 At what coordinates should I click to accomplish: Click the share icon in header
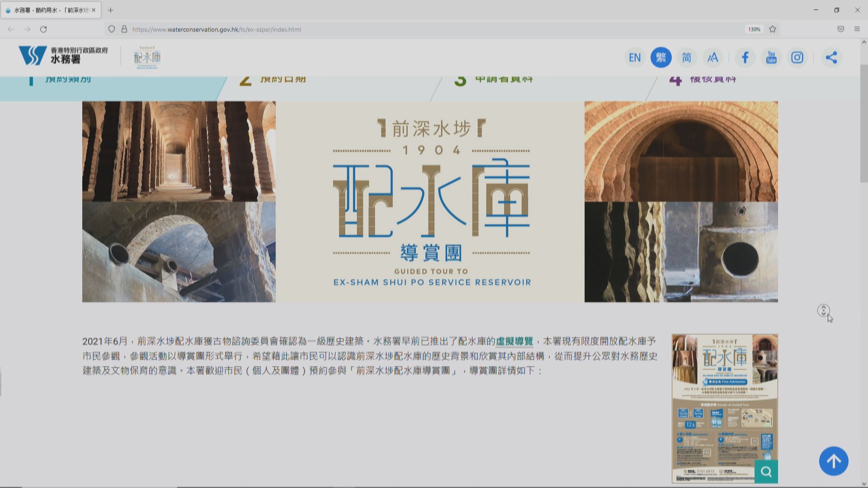[831, 57]
